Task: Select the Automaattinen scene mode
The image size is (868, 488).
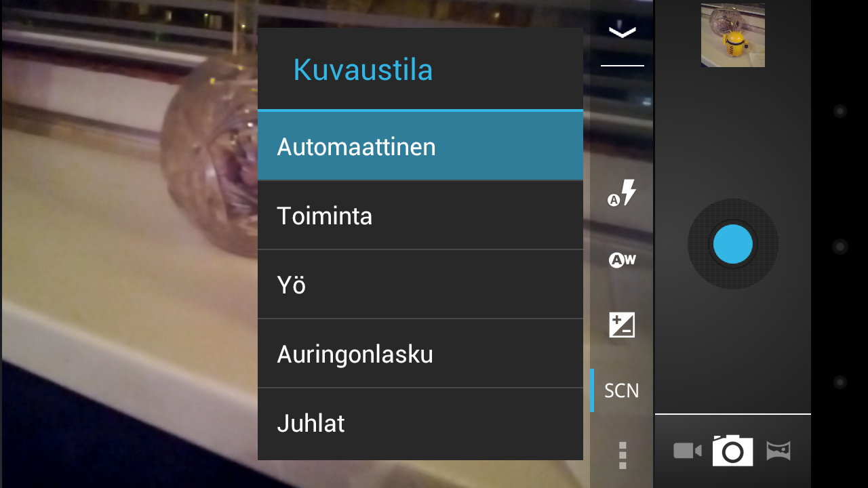Action: tap(420, 146)
